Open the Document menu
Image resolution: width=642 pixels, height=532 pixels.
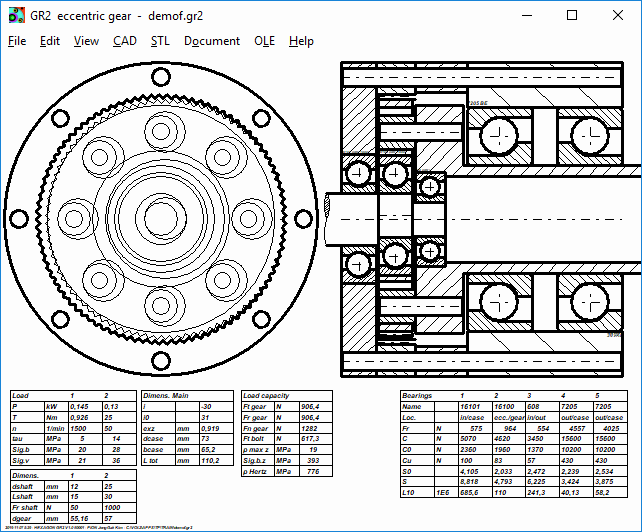(x=212, y=41)
